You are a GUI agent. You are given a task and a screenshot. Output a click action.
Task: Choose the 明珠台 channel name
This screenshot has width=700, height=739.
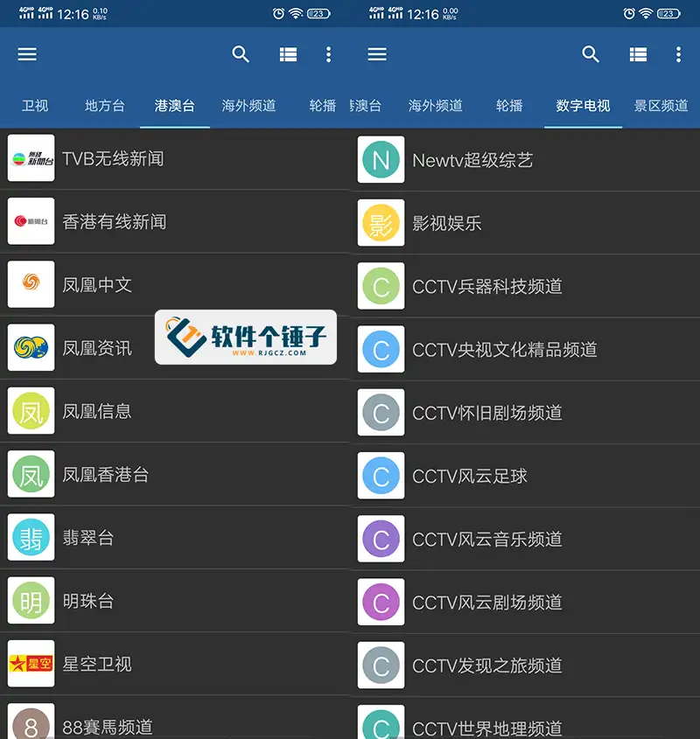point(88,601)
